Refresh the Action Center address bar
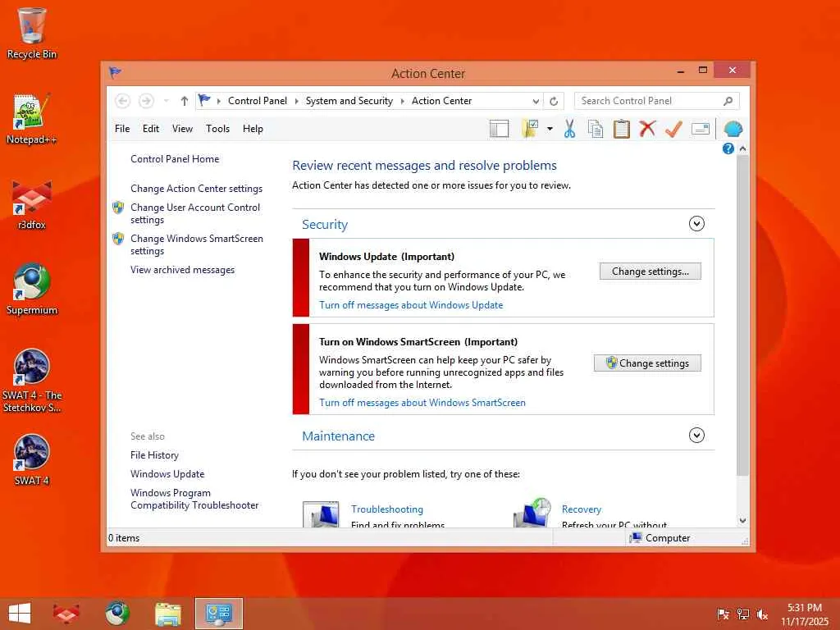 [x=554, y=101]
